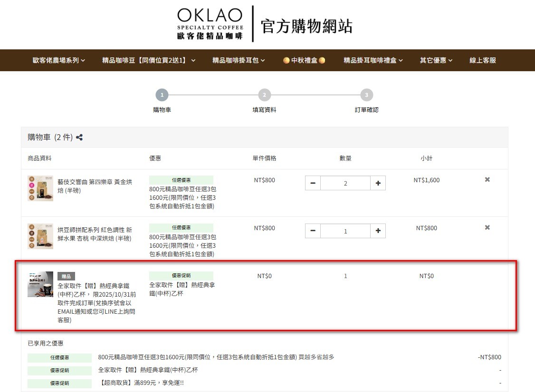The width and height of the screenshot is (535, 392).
Task: Expand 精品掛耳咖啡禮盒 menu
Action: (373, 60)
